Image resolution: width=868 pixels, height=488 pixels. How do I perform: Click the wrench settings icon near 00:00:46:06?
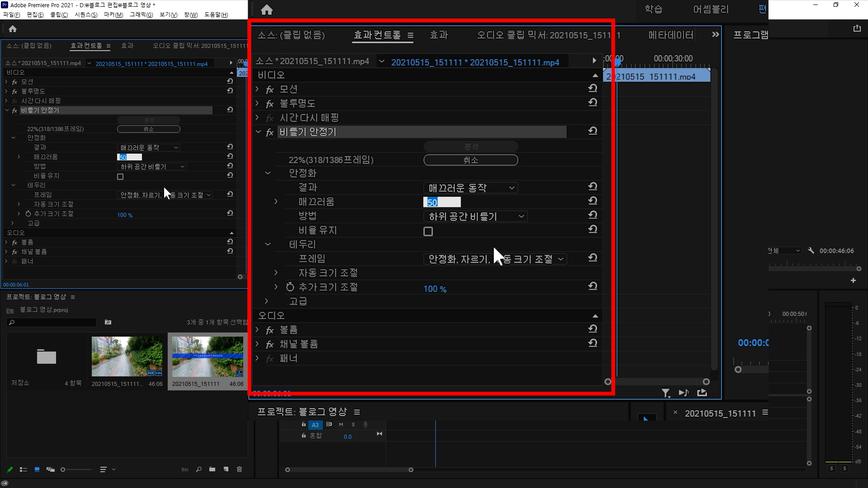811,250
